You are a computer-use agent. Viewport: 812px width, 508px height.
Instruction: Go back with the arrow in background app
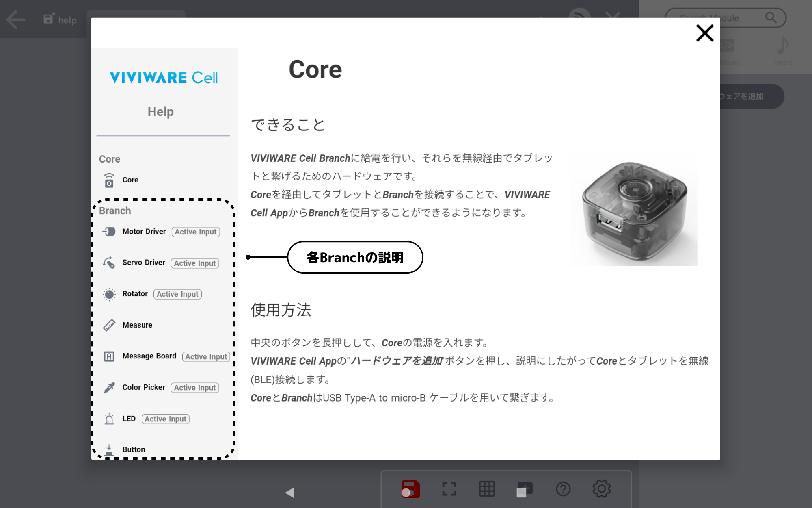pyautogui.click(x=16, y=20)
